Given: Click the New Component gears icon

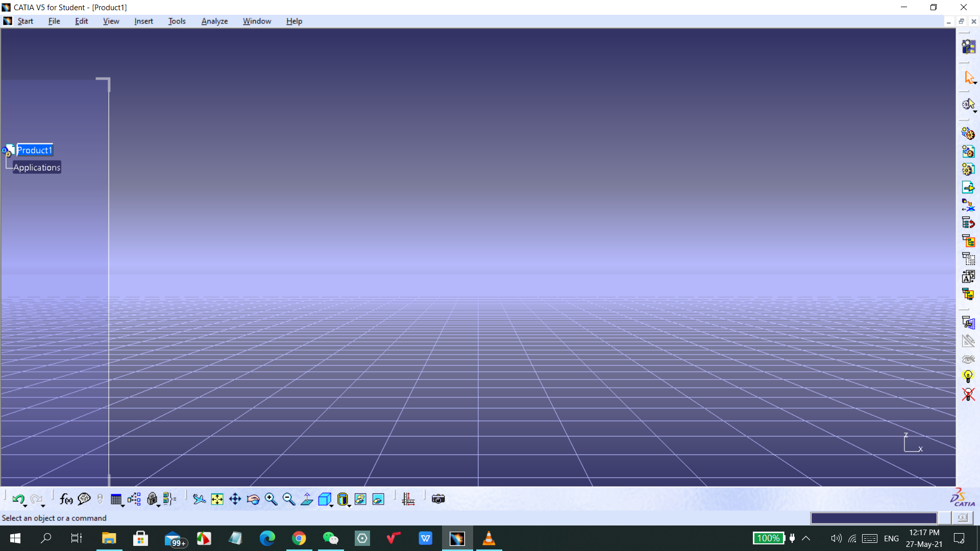Looking at the screenshot, I should [968, 134].
